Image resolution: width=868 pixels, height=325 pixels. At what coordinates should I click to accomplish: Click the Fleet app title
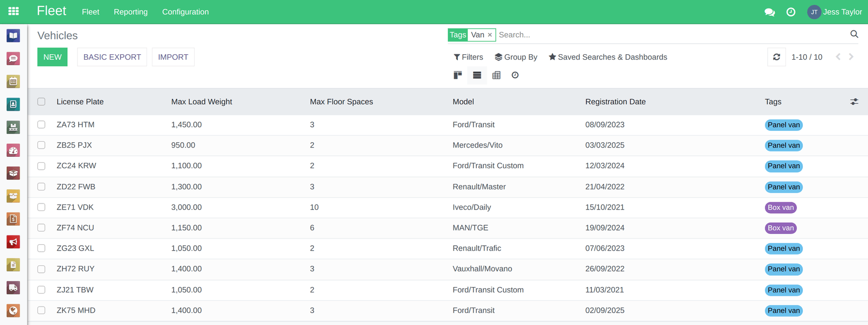tap(52, 11)
